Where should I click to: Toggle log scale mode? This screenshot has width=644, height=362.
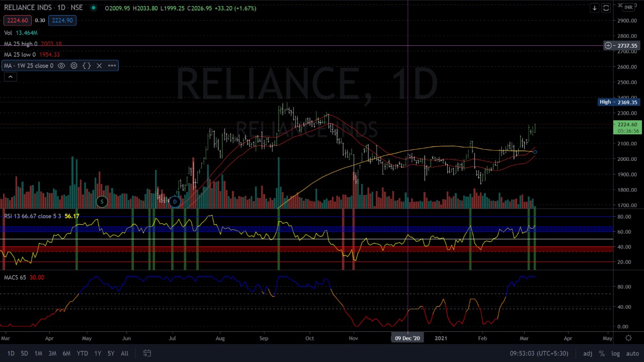click(615, 353)
